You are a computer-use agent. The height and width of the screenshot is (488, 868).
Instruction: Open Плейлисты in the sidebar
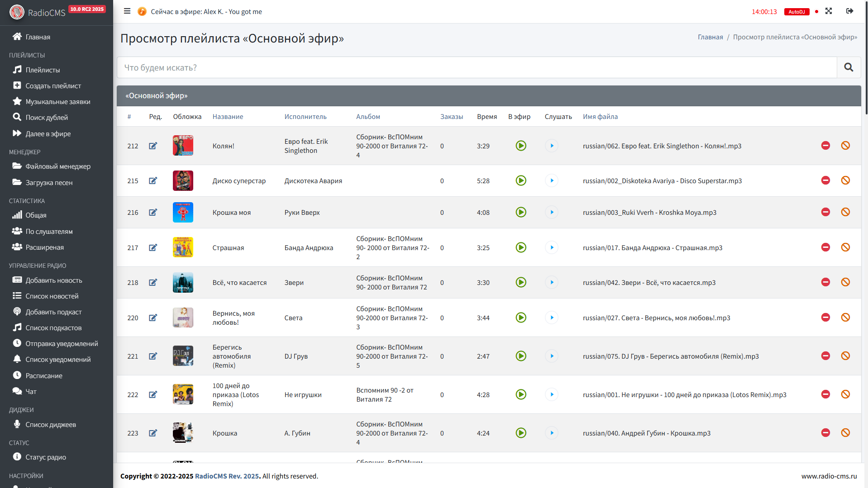point(43,70)
